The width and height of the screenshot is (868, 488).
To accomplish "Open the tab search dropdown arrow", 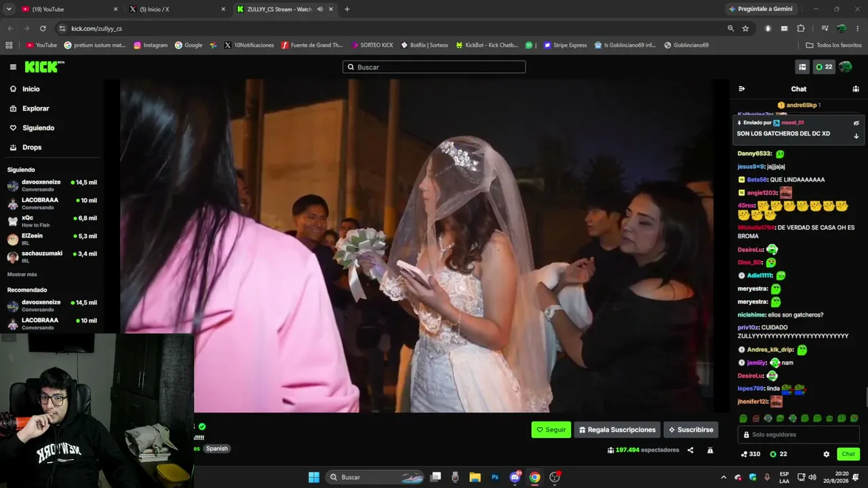I will point(9,9).
